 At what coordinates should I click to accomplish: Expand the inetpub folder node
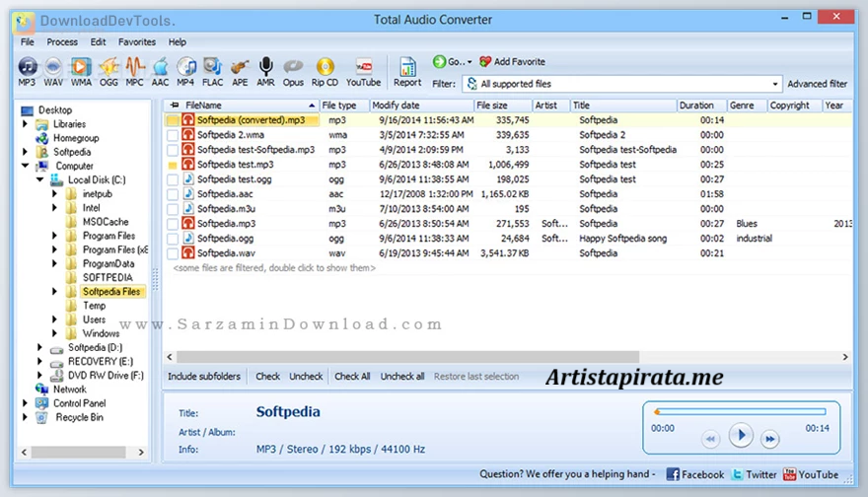[x=54, y=193]
